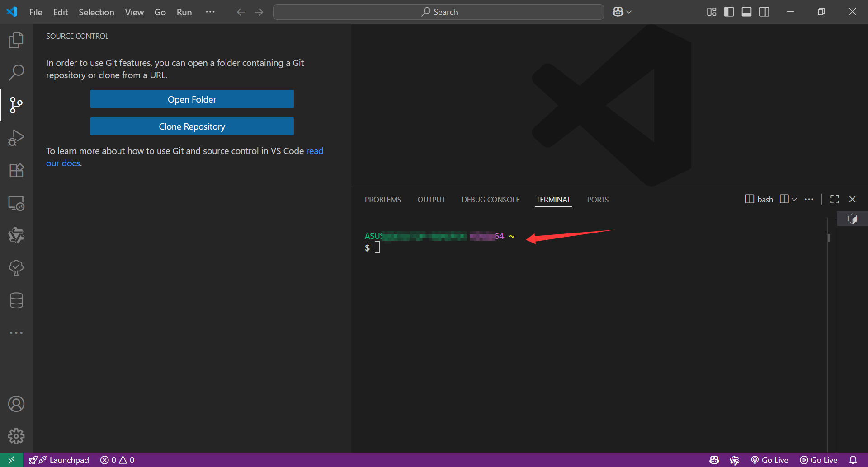The height and width of the screenshot is (467, 868).
Task: Click the Open Folder button
Action: [192, 99]
